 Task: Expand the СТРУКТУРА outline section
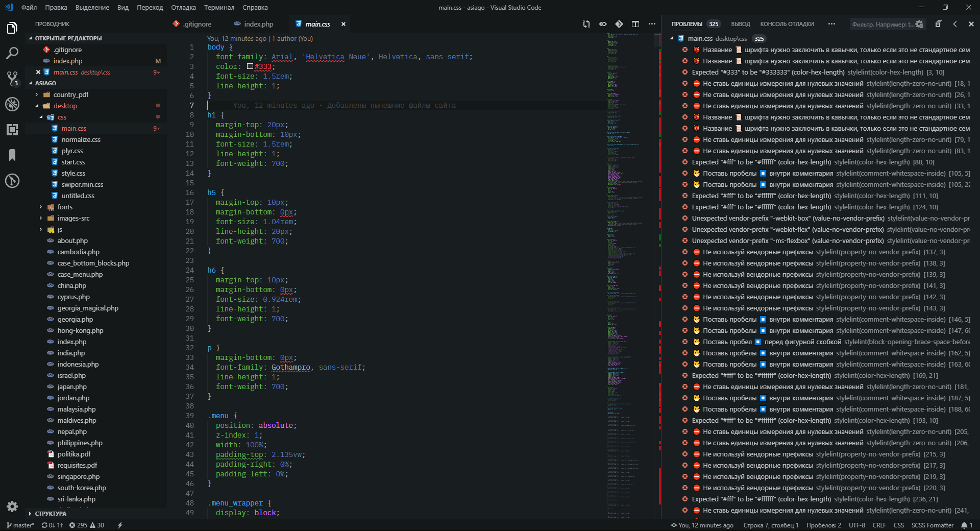point(51,514)
